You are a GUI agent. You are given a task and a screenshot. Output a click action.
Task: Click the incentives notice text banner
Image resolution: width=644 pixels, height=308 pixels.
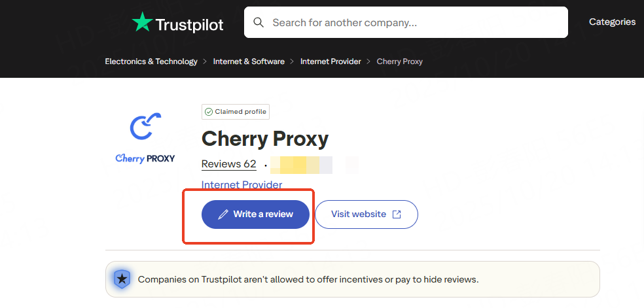click(308, 279)
